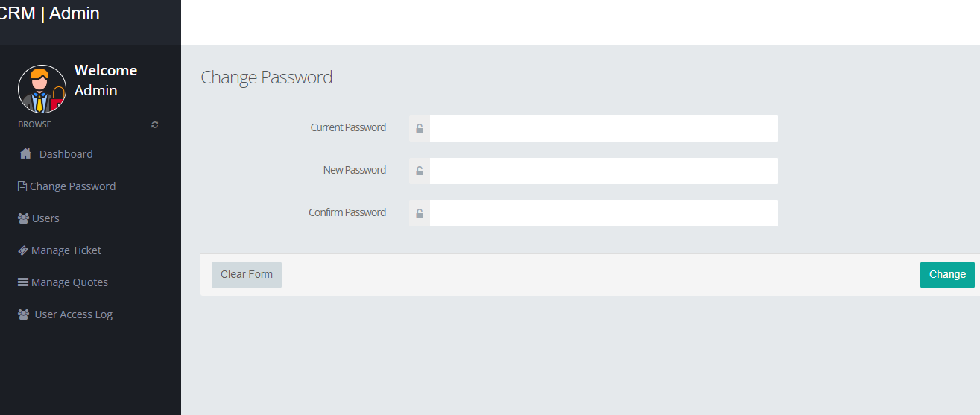Click the lock icon beside Current Password
This screenshot has width=980, height=415.
click(x=420, y=128)
